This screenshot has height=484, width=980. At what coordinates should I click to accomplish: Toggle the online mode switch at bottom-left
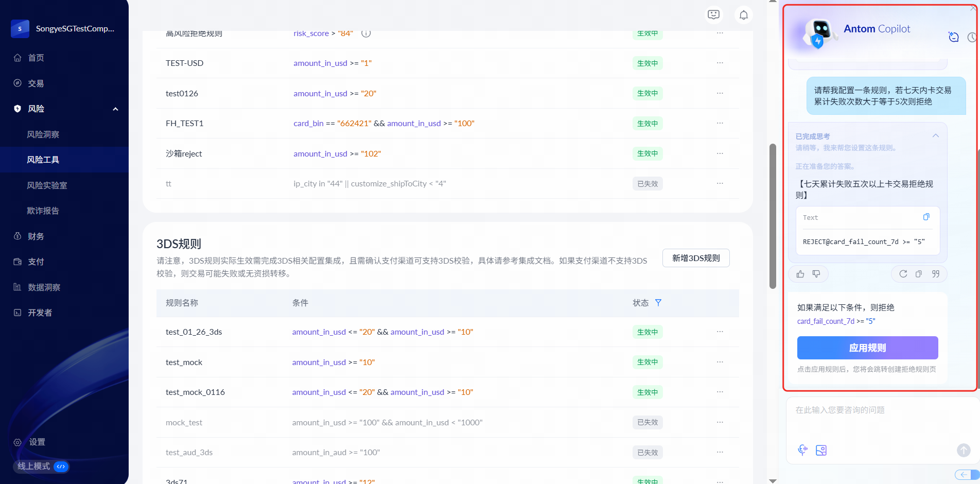pyautogui.click(x=61, y=466)
